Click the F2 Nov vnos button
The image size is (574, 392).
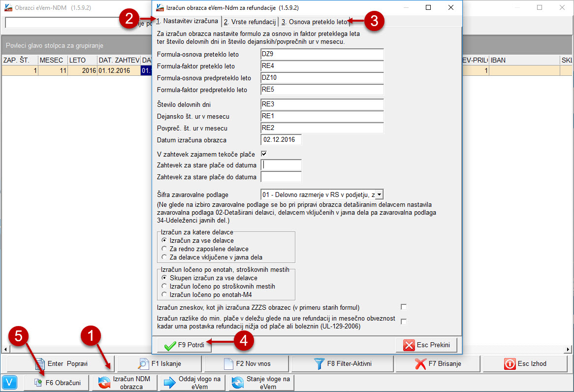[x=246, y=364]
